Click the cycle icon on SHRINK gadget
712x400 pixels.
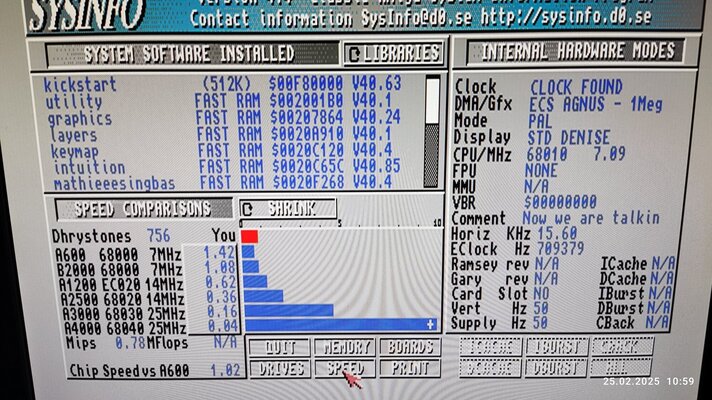249,209
